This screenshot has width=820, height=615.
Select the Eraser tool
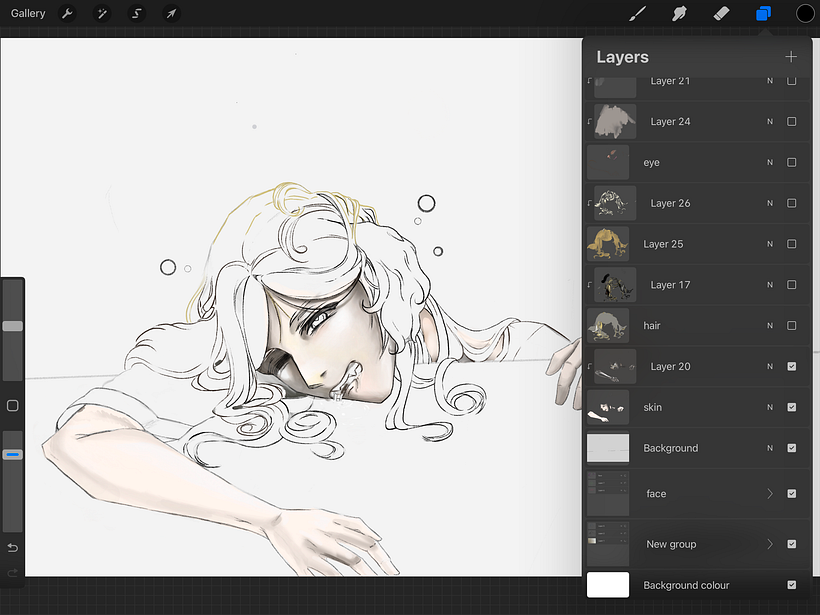(721, 14)
